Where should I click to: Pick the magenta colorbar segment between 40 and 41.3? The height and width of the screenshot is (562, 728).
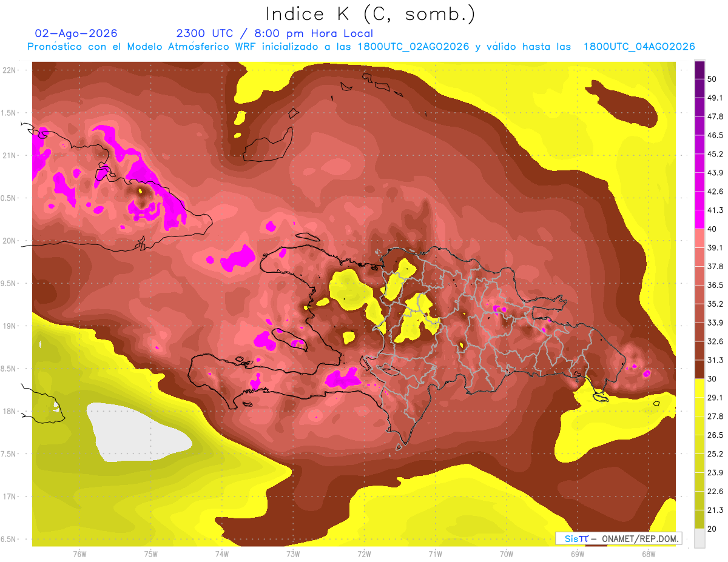click(x=699, y=219)
